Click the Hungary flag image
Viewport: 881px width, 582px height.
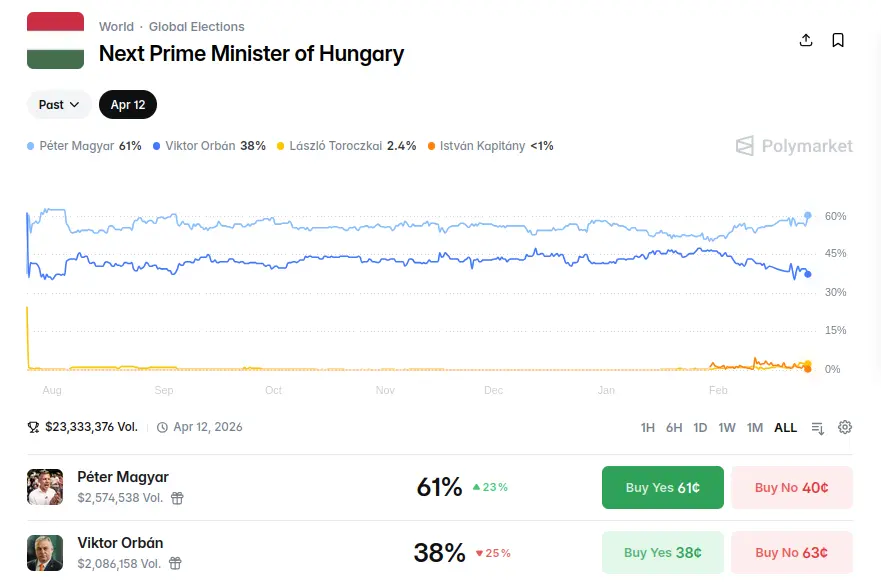click(x=55, y=41)
